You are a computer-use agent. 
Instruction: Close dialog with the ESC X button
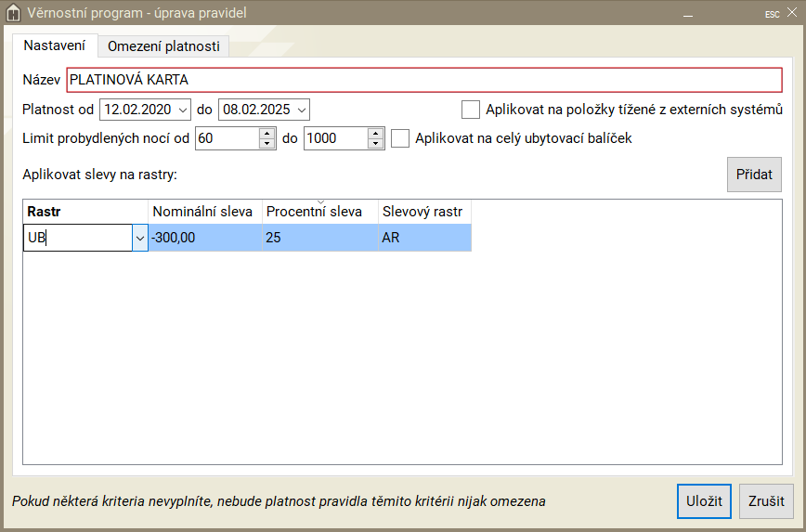(782, 14)
